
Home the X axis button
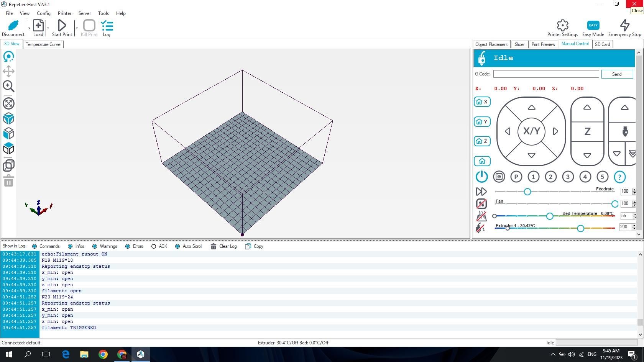coord(482,102)
